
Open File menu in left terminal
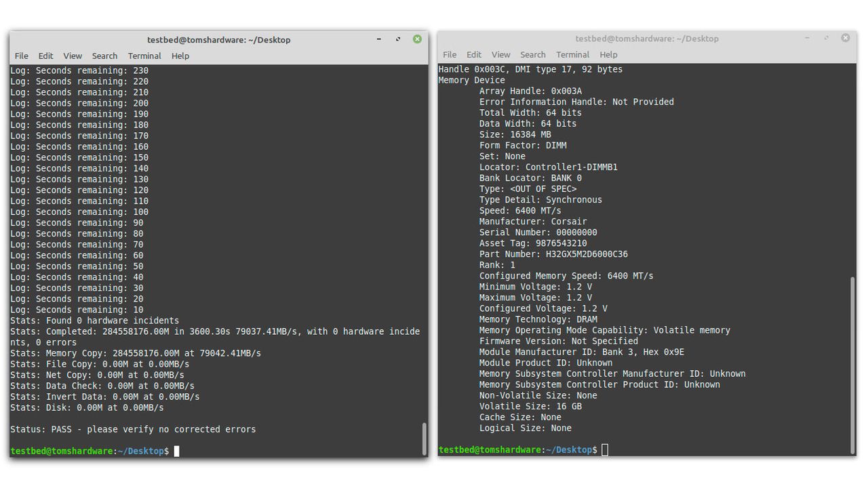[22, 56]
